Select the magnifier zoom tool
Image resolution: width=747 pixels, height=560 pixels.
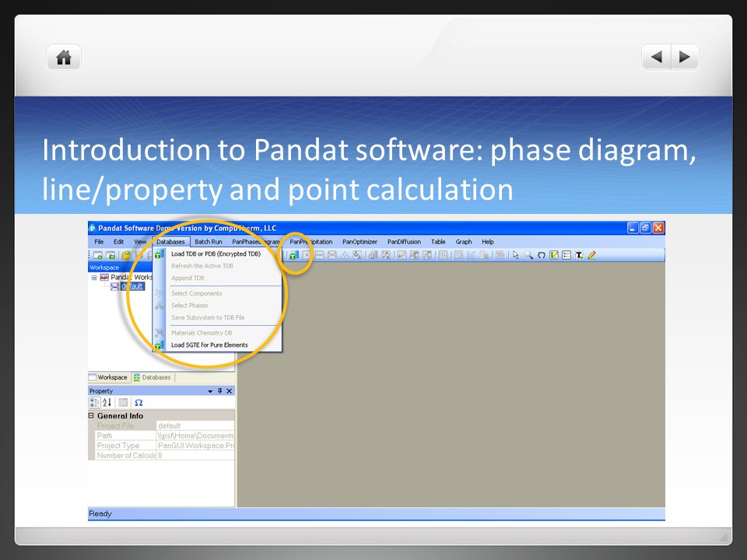pyautogui.click(x=528, y=255)
